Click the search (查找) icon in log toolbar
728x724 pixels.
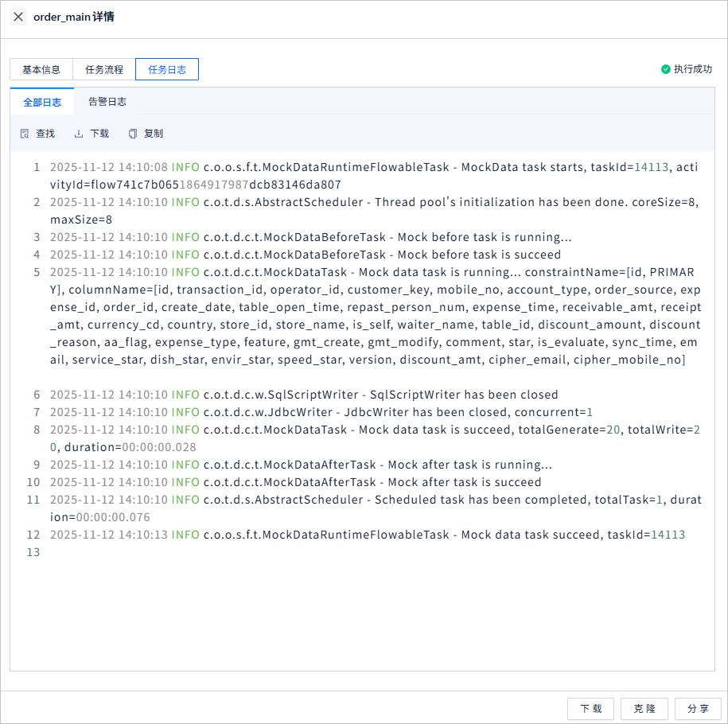25,134
